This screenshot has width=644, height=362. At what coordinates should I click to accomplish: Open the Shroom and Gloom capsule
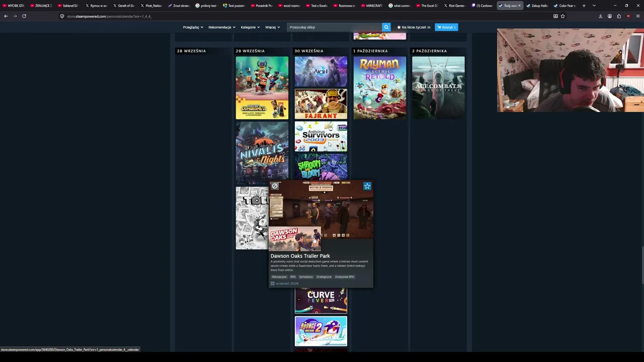(321, 166)
